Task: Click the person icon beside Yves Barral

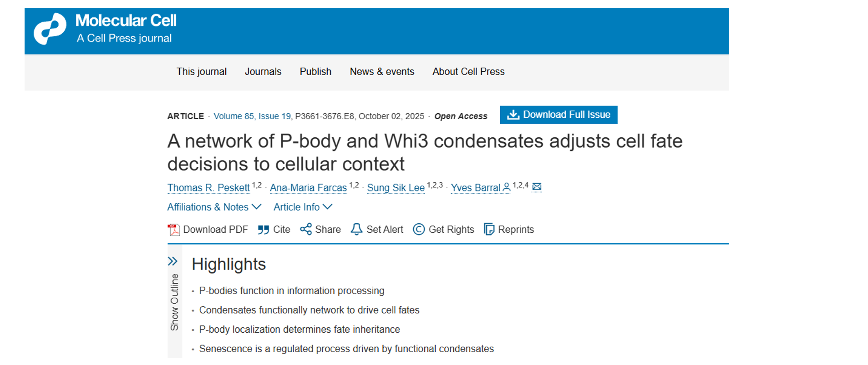Action: click(x=506, y=187)
